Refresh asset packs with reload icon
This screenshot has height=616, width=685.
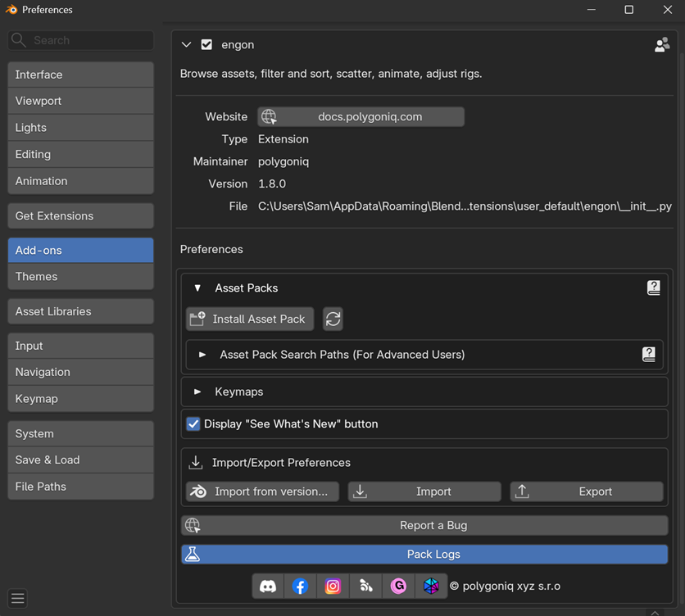pyautogui.click(x=333, y=319)
